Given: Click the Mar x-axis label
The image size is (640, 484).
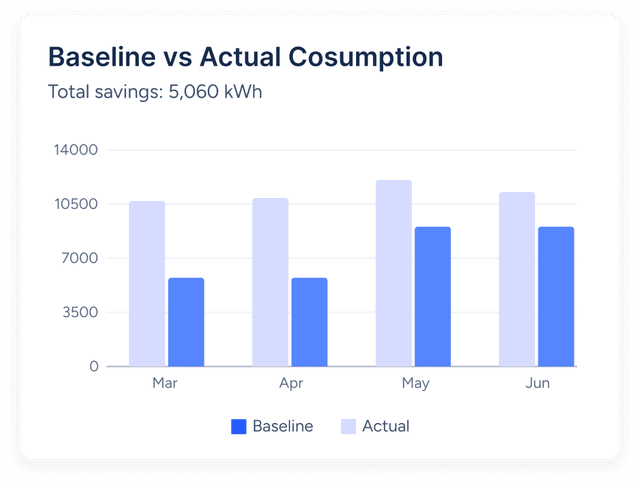Looking at the screenshot, I should click(x=165, y=383).
